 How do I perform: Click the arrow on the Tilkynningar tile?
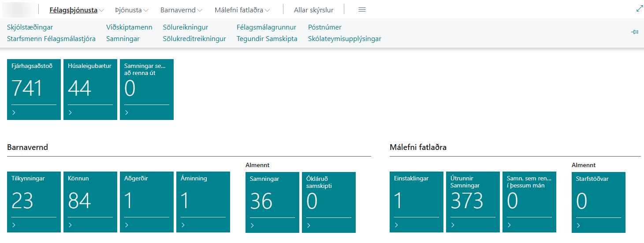pyautogui.click(x=14, y=225)
